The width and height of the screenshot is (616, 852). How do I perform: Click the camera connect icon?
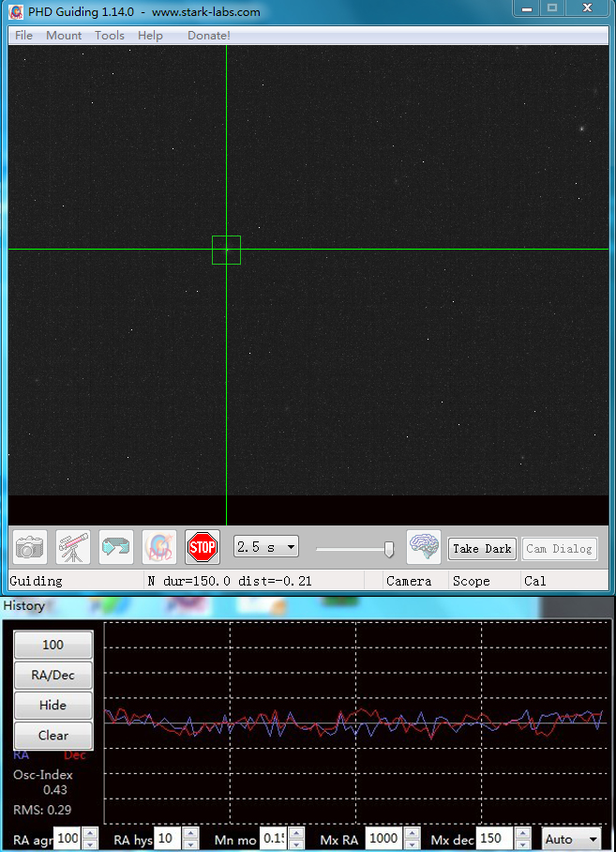point(30,547)
